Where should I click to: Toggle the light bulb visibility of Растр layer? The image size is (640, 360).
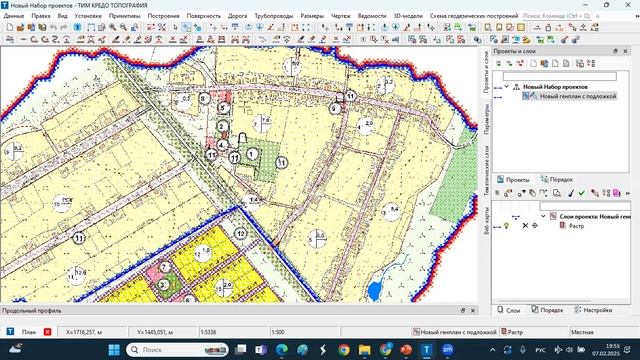(x=507, y=225)
